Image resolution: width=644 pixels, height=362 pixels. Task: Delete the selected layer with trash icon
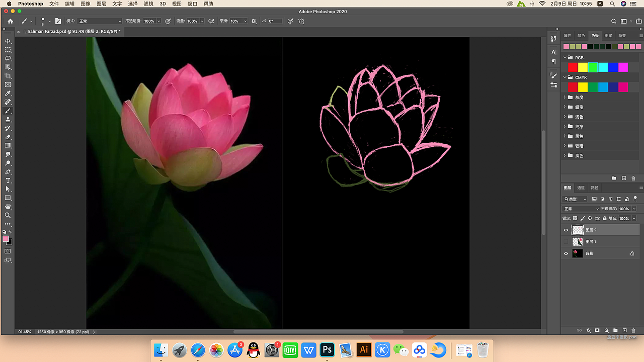coord(633,330)
